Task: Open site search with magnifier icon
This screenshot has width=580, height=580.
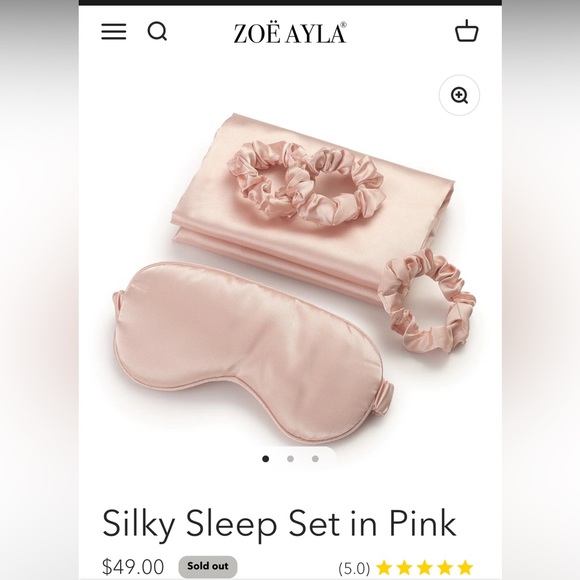Action: click(158, 31)
